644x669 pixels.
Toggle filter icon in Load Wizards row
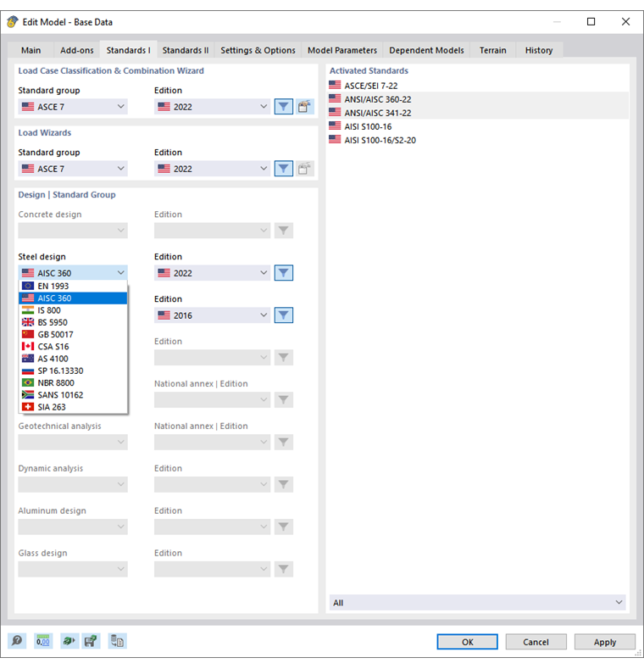point(284,169)
